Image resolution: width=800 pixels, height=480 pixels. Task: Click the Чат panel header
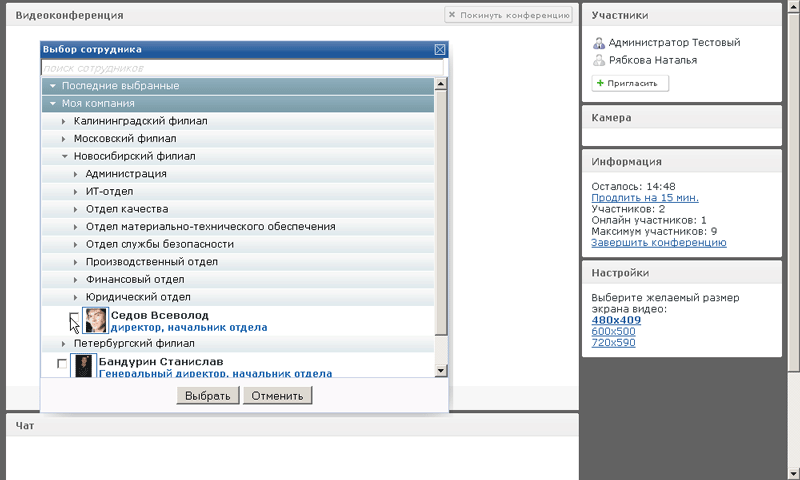tap(292, 425)
